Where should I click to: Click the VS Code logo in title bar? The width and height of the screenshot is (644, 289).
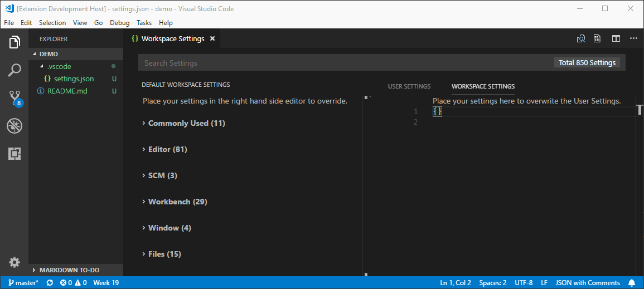(x=9, y=8)
